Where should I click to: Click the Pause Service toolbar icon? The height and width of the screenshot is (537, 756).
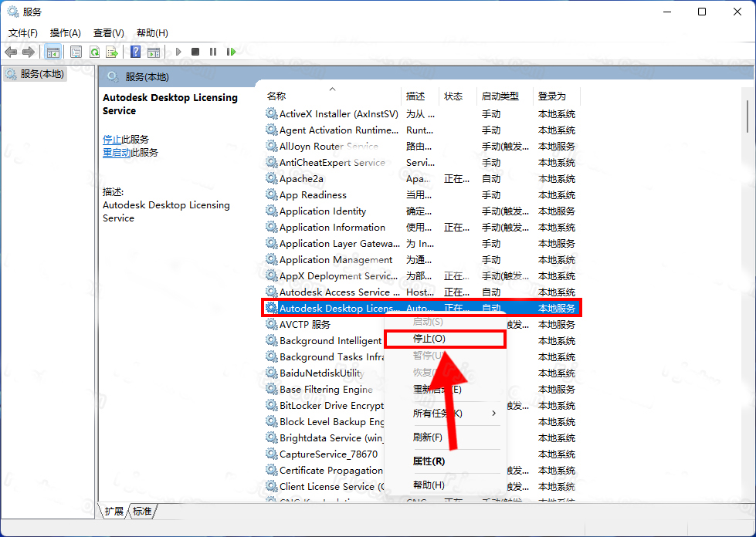click(213, 52)
